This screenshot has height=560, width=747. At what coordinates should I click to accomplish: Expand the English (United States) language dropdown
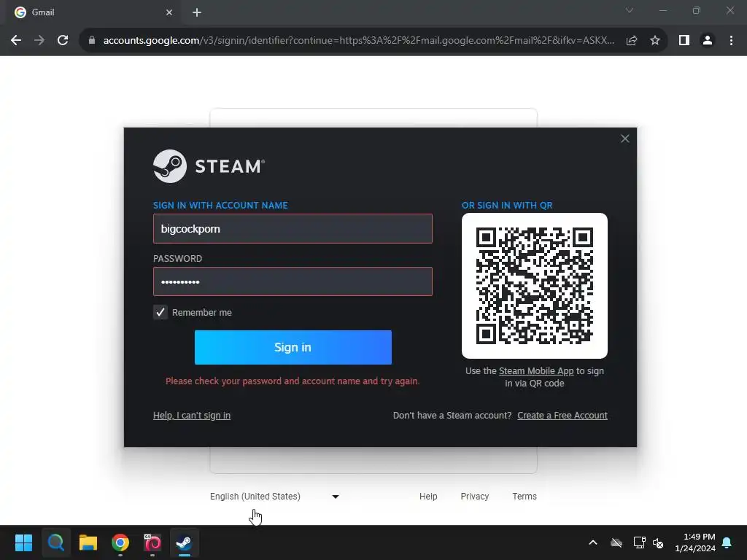click(275, 496)
